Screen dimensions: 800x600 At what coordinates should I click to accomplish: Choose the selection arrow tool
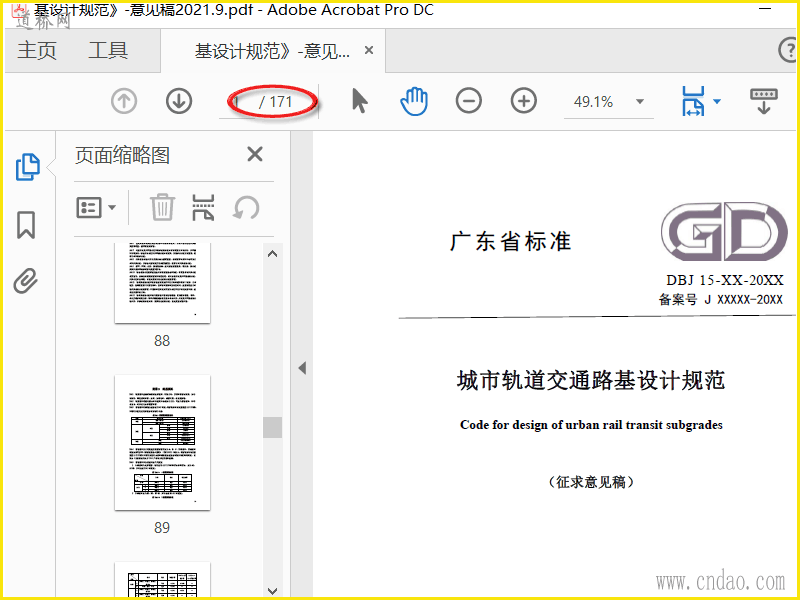360,101
